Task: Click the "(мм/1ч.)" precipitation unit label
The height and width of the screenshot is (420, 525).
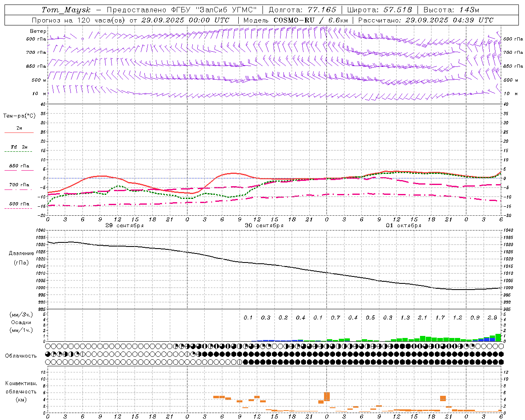Action: (21, 330)
